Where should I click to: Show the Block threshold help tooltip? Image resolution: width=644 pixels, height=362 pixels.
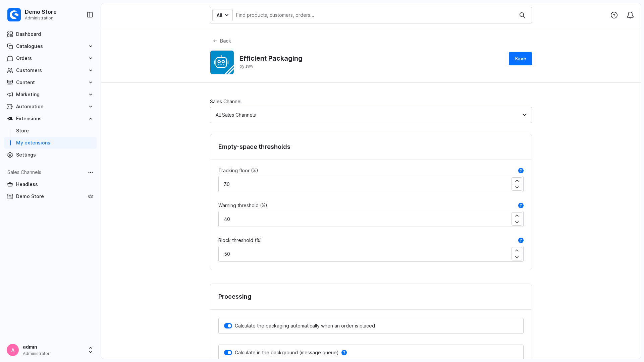(x=521, y=240)
